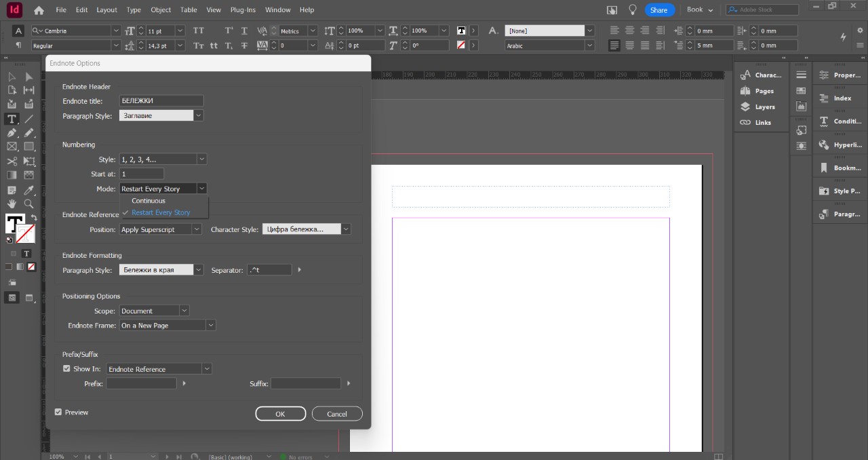Screen dimensions: 868x460
Task: Open the Layout menu
Action: click(x=106, y=10)
